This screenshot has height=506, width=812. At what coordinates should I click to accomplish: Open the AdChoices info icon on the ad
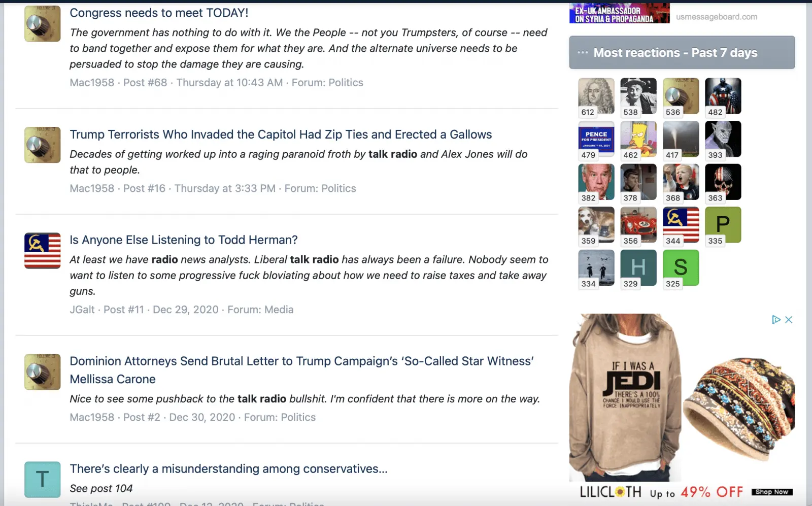pos(777,320)
